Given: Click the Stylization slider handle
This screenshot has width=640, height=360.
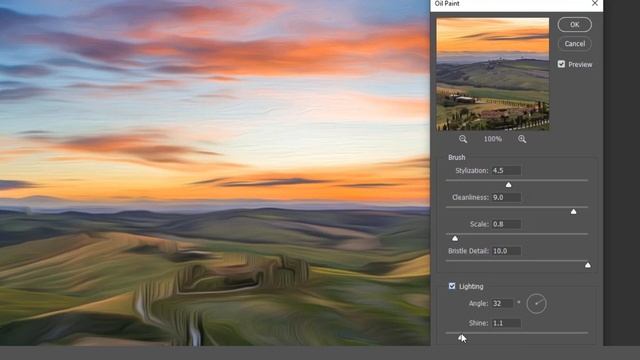Looking at the screenshot, I should coord(509,185).
